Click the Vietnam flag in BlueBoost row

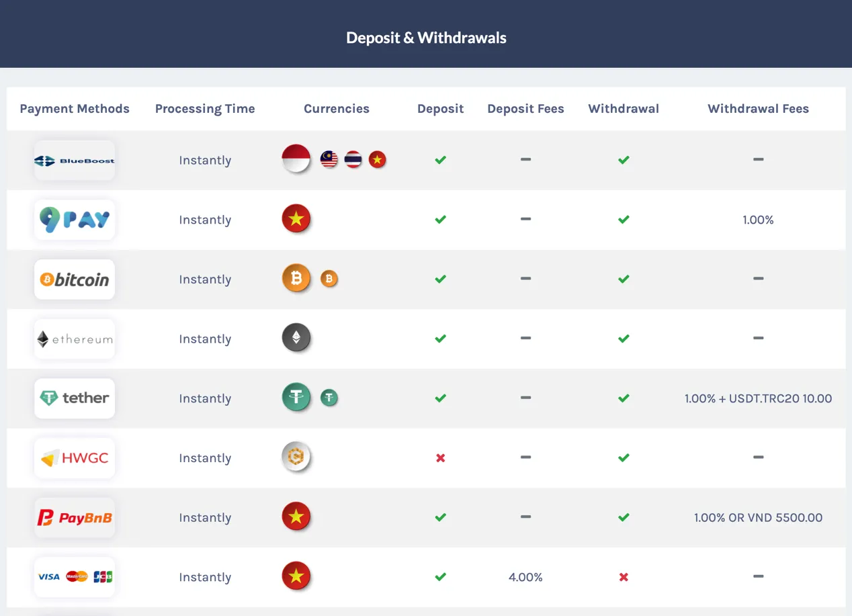coord(378,159)
